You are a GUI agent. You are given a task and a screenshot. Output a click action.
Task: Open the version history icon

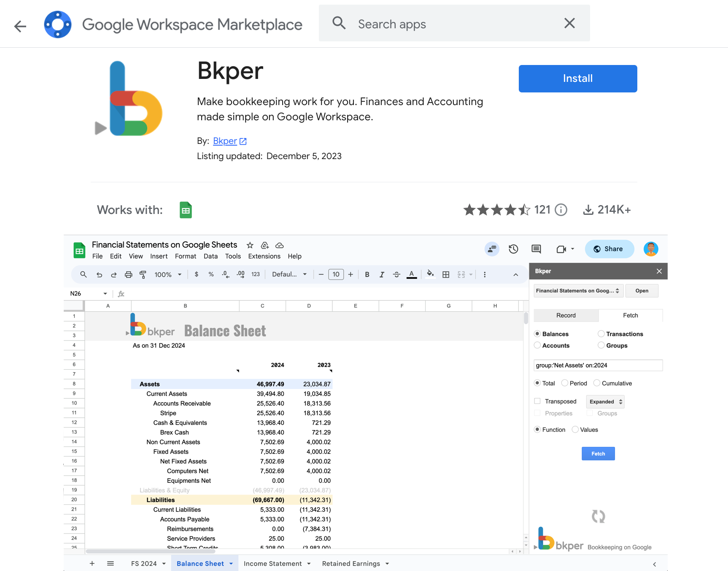[513, 249]
